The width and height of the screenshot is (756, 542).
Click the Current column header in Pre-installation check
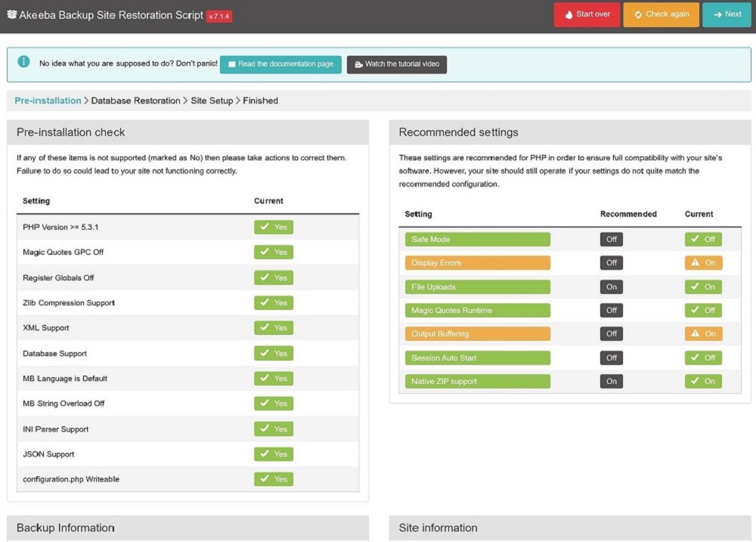[x=268, y=201]
